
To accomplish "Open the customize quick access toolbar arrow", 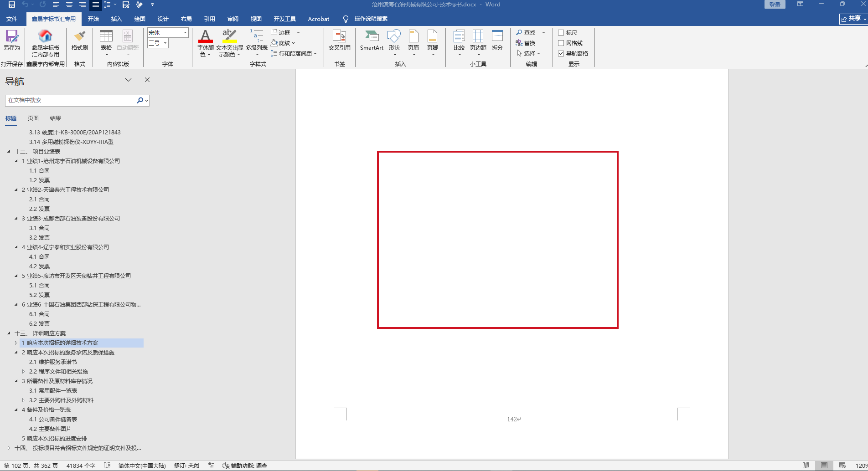I will point(152,5).
